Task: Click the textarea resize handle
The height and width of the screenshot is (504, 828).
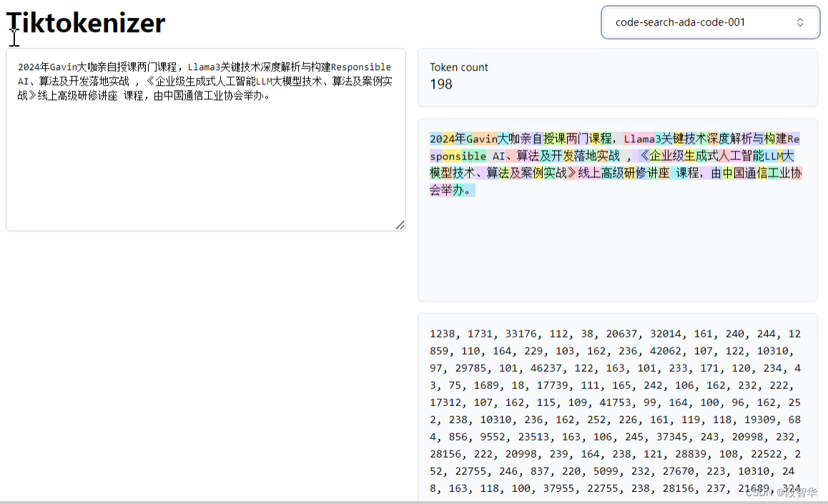Action: [400, 225]
